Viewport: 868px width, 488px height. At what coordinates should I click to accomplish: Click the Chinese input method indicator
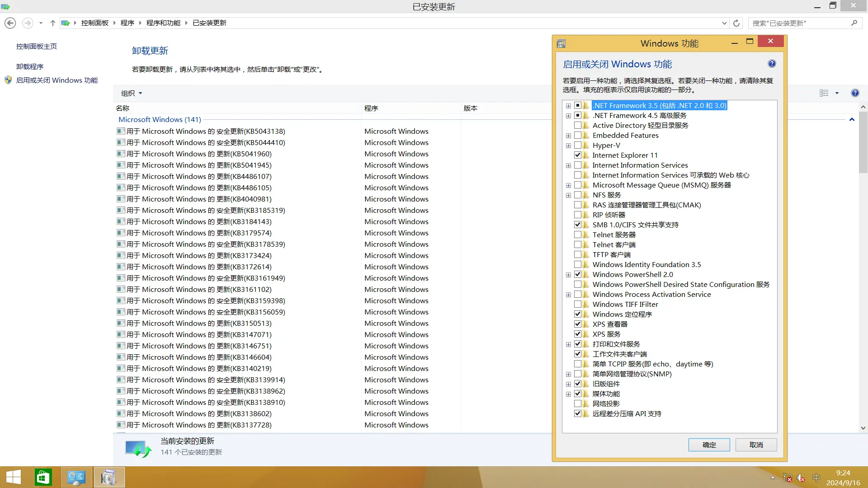click(x=816, y=478)
